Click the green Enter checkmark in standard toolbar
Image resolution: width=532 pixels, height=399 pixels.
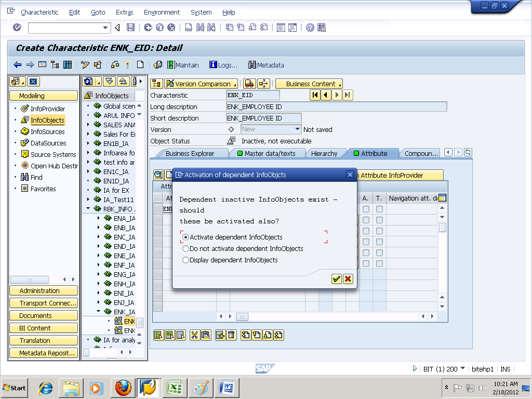tap(17, 28)
